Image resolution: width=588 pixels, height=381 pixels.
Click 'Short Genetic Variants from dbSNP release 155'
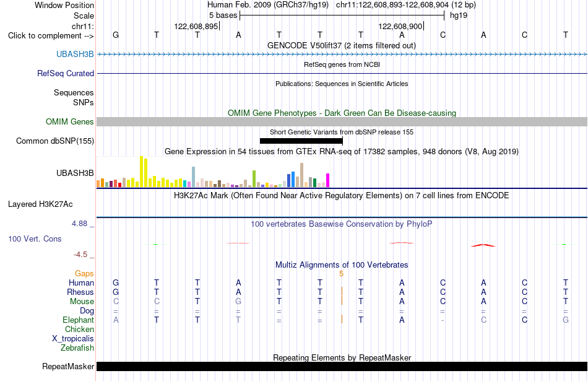342,132
